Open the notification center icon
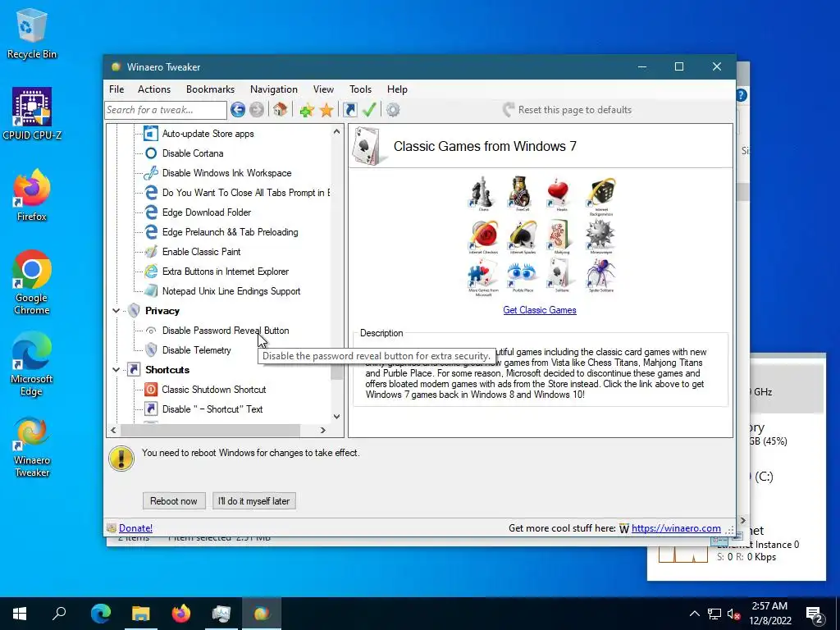840x630 pixels. [815, 614]
